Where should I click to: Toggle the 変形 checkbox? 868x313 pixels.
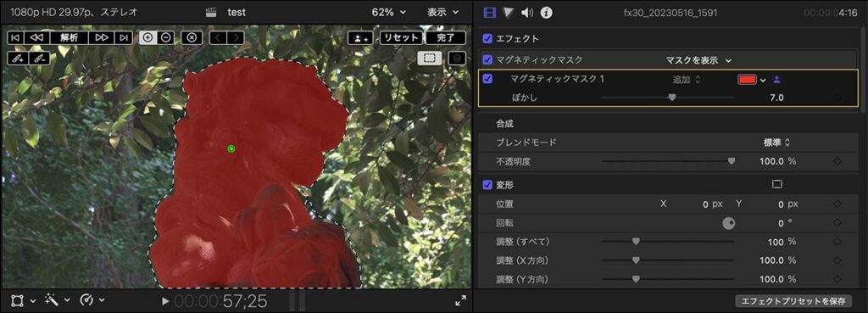[487, 184]
